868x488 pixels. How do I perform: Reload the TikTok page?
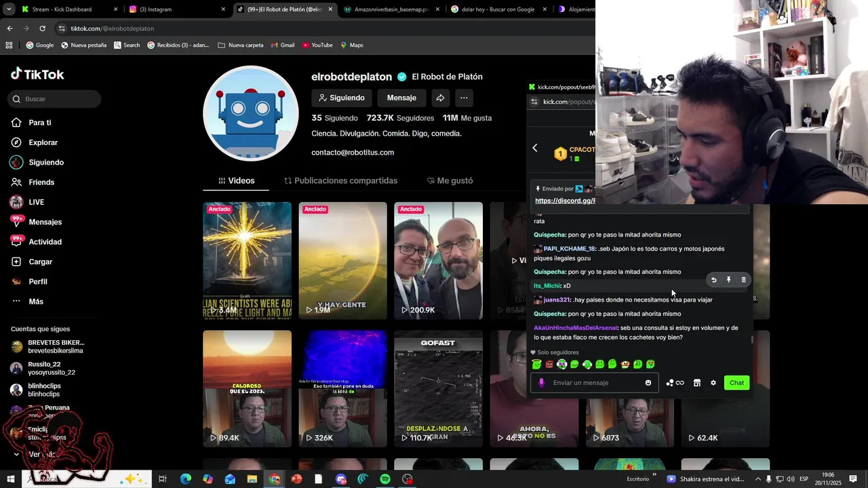click(42, 28)
